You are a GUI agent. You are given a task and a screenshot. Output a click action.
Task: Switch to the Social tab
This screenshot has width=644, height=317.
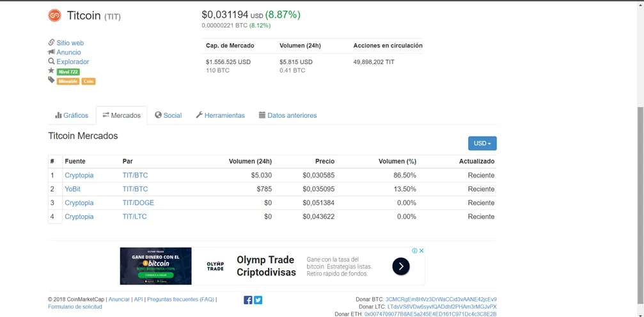pos(168,115)
